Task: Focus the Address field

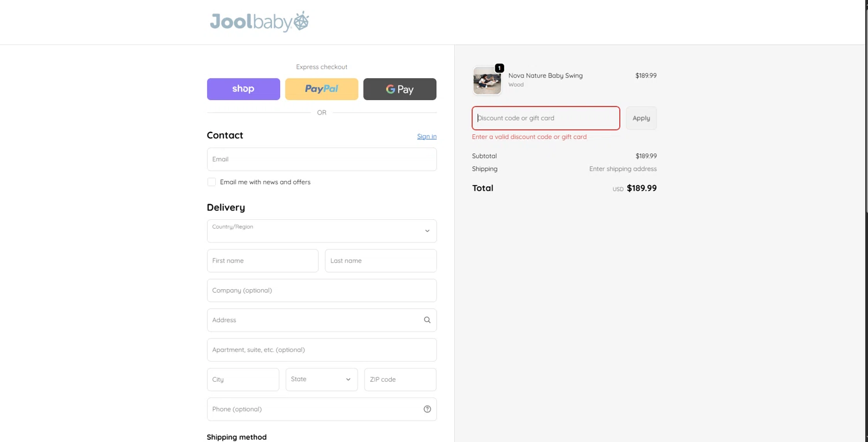Action: (x=322, y=320)
